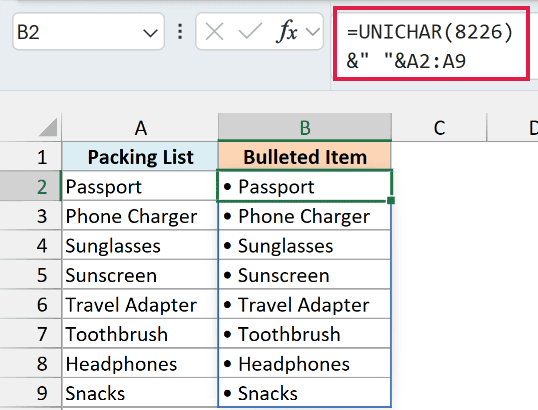Viewport: 538px width, 410px height.
Task: Select cell B5 bulleted Sunscreen
Action: pos(305,275)
